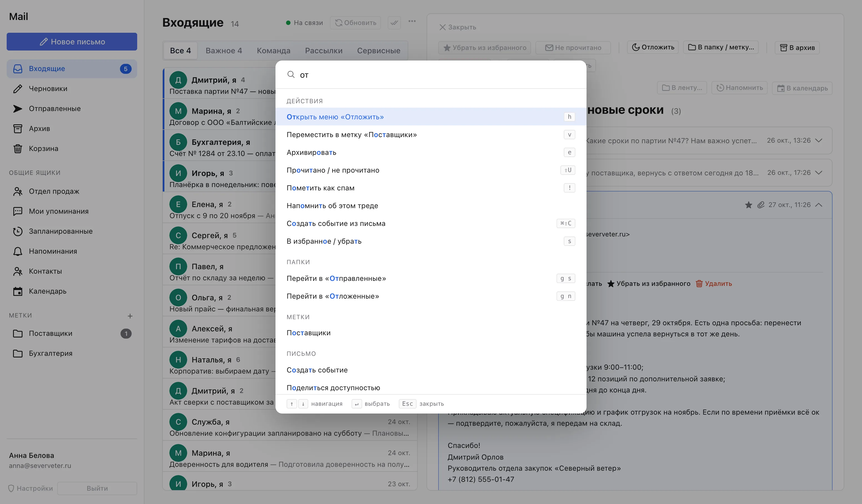Screen dimensions: 862x504
Task: Expand the message dated 26 окт., 13:26
Action: 819,140
